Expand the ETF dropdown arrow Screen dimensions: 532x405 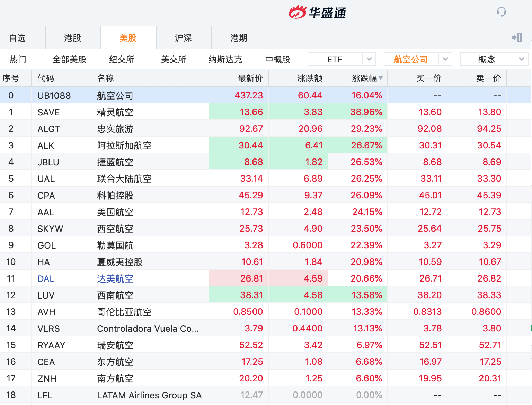tap(369, 59)
